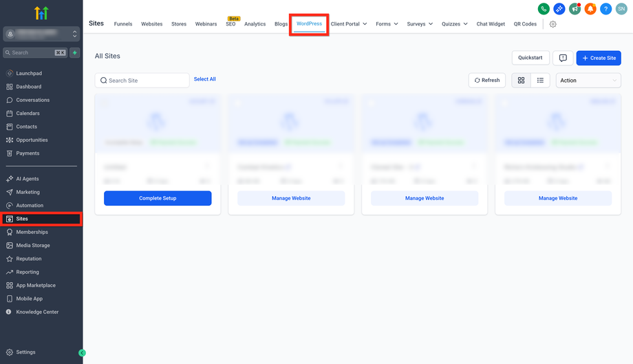The image size is (633, 364).
Task: Click the feedback speech bubble button
Action: tap(563, 58)
